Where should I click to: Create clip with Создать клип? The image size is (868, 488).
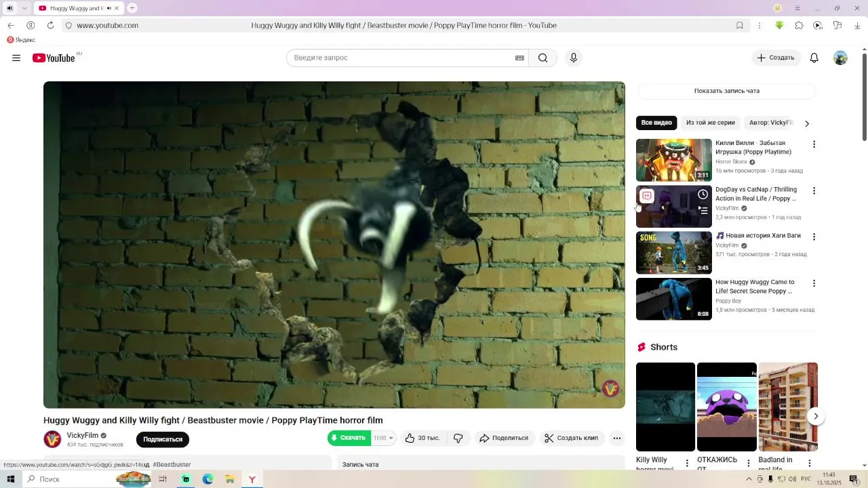[x=571, y=438]
